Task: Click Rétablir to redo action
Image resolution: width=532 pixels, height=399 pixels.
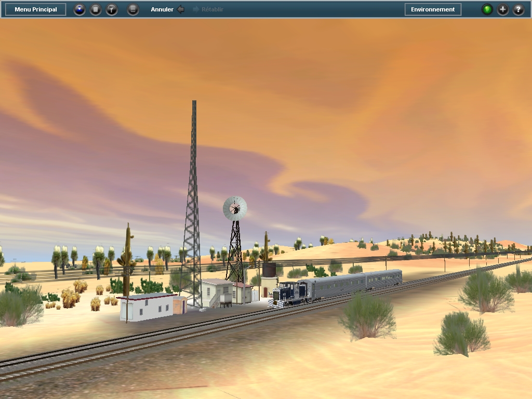Action: click(x=208, y=9)
